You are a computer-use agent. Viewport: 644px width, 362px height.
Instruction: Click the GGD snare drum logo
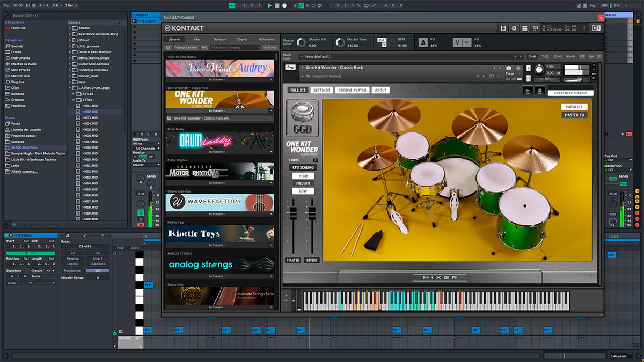click(303, 119)
